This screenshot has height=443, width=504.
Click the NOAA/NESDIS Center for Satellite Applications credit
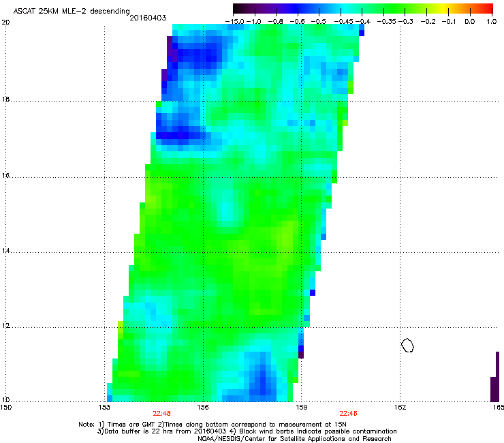294,439
